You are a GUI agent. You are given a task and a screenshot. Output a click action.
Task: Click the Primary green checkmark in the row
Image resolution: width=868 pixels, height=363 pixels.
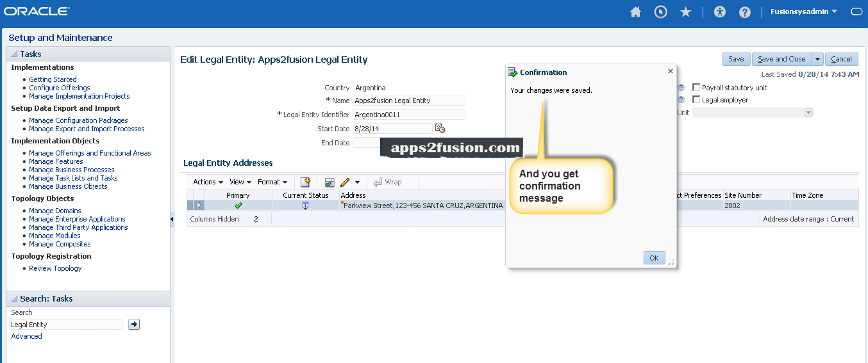coord(238,206)
